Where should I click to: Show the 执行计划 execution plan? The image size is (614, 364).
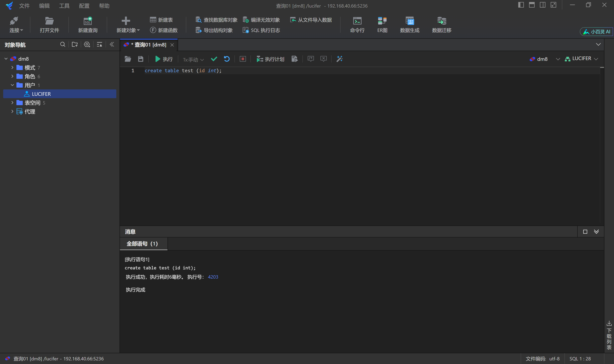(x=270, y=59)
